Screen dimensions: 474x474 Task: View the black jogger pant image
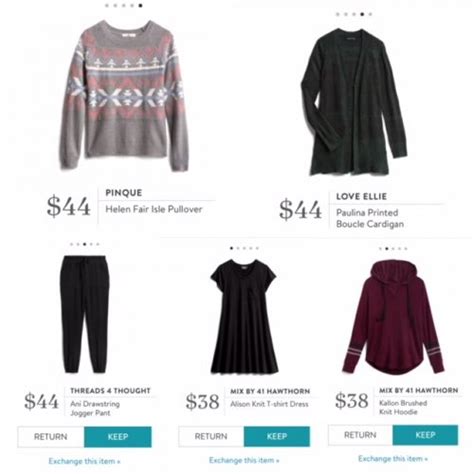pyautogui.click(x=85, y=314)
